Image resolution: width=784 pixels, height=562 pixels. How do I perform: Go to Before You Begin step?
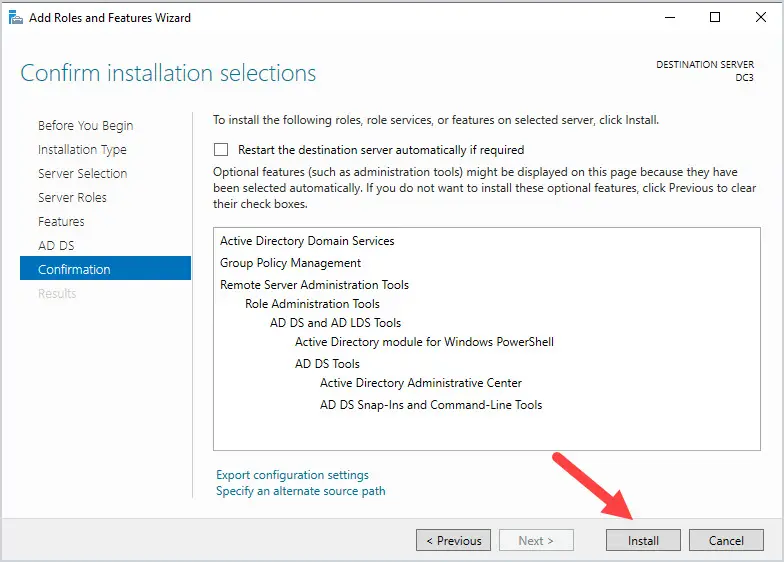(86, 126)
